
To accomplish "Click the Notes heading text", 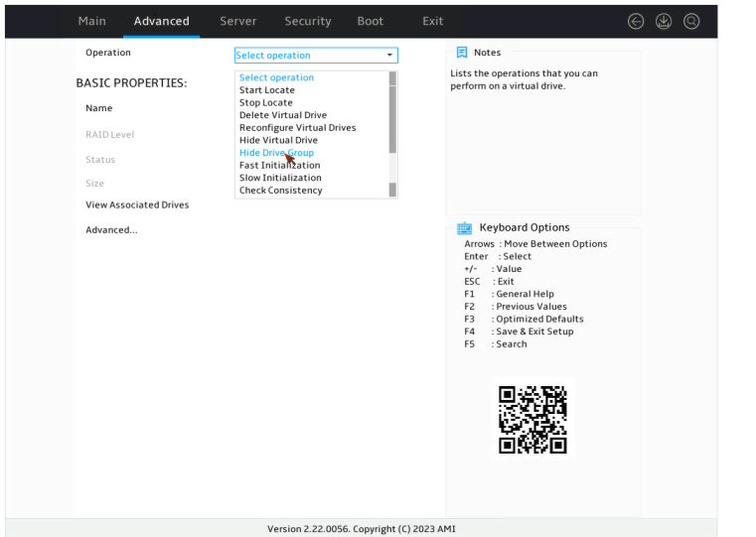I will click(x=487, y=53).
